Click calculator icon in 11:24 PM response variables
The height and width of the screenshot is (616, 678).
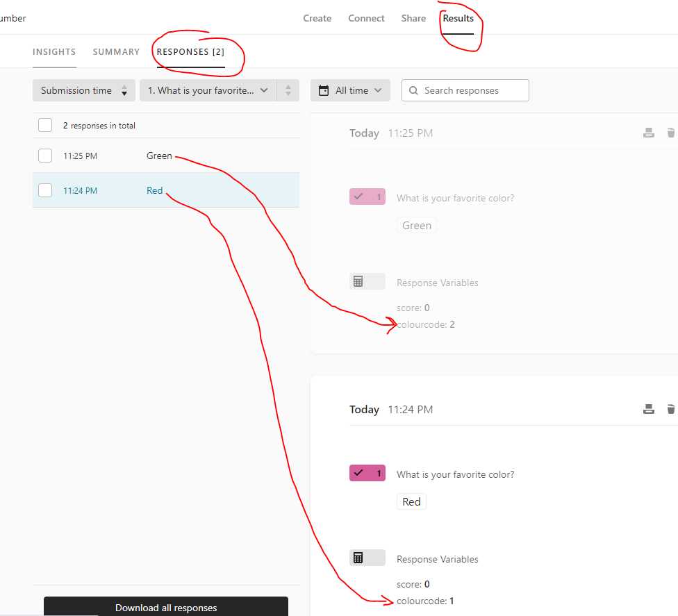click(358, 558)
